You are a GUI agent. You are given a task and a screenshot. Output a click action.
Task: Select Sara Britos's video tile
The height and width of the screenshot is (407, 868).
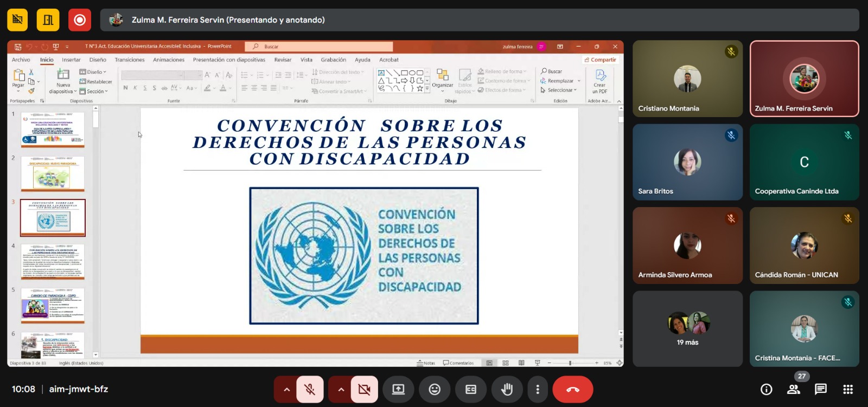[x=687, y=162]
